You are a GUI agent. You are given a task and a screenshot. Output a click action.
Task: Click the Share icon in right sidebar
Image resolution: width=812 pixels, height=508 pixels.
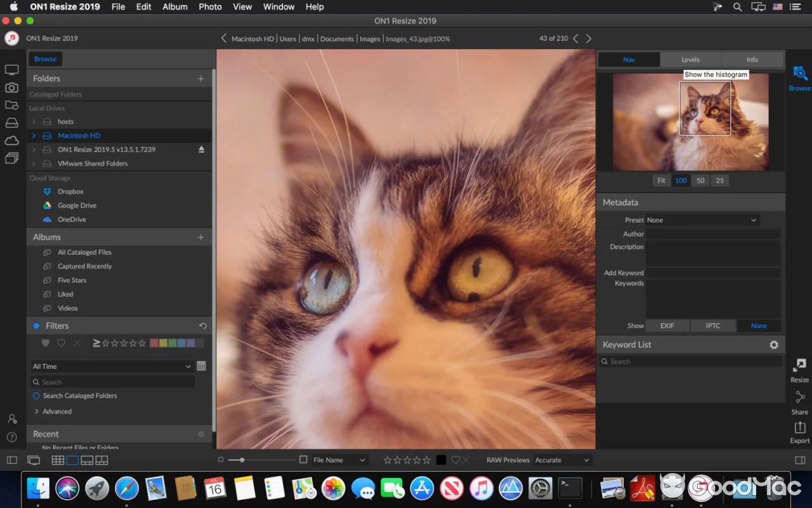[799, 398]
